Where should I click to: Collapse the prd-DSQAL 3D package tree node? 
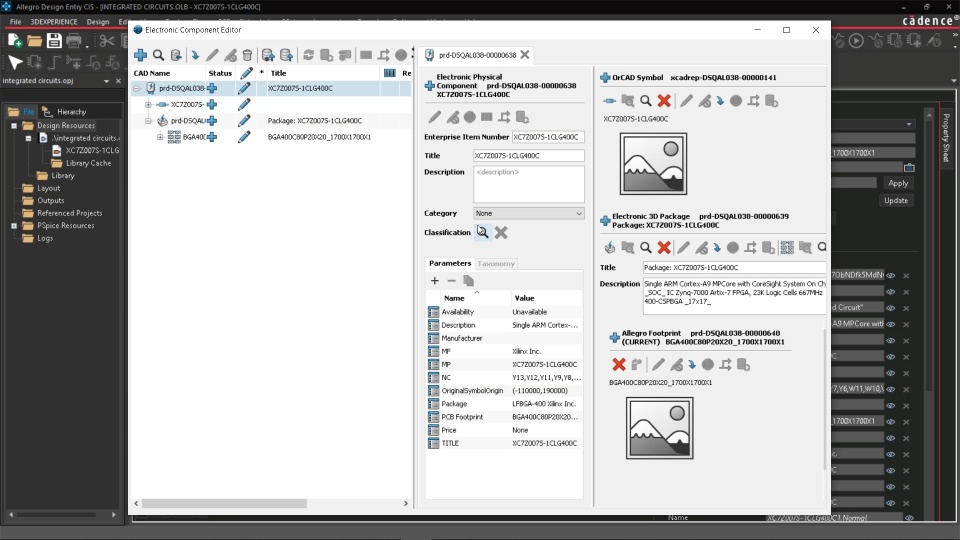(x=148, y=121)
